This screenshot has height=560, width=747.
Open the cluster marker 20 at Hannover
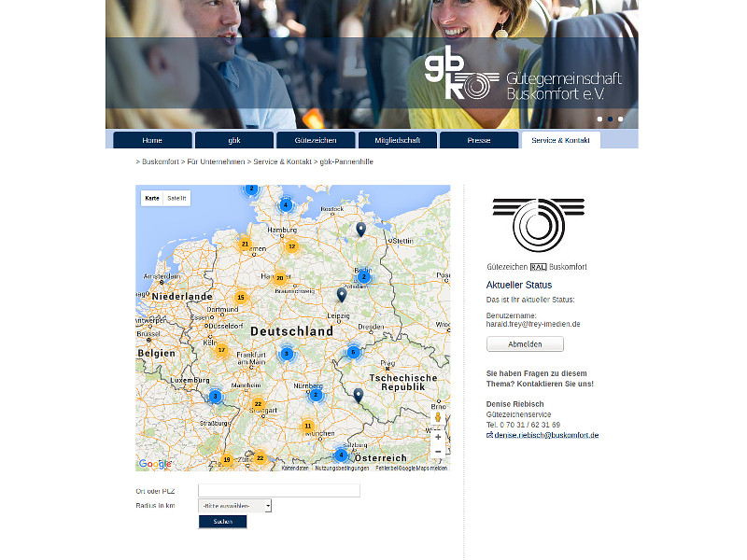click(280, 278)
